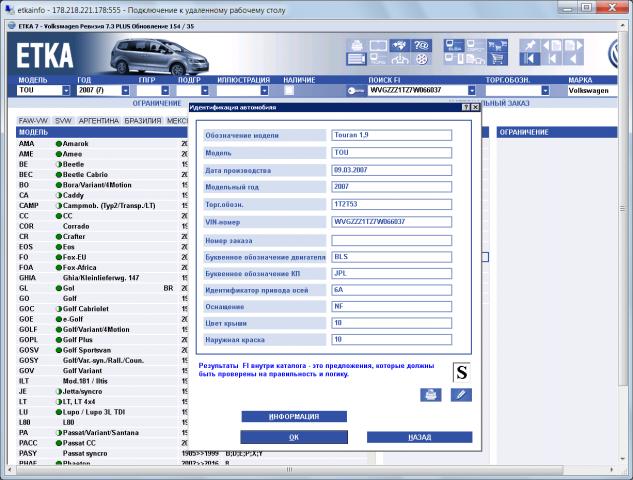
Task: Click the computer and phone icon
Action: pos(454,59)
